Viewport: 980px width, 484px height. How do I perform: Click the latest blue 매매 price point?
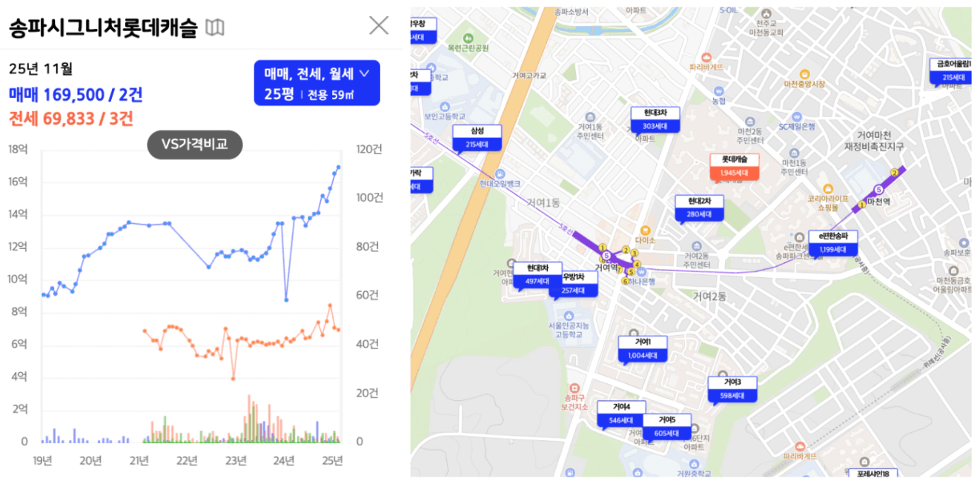point(339,167)
